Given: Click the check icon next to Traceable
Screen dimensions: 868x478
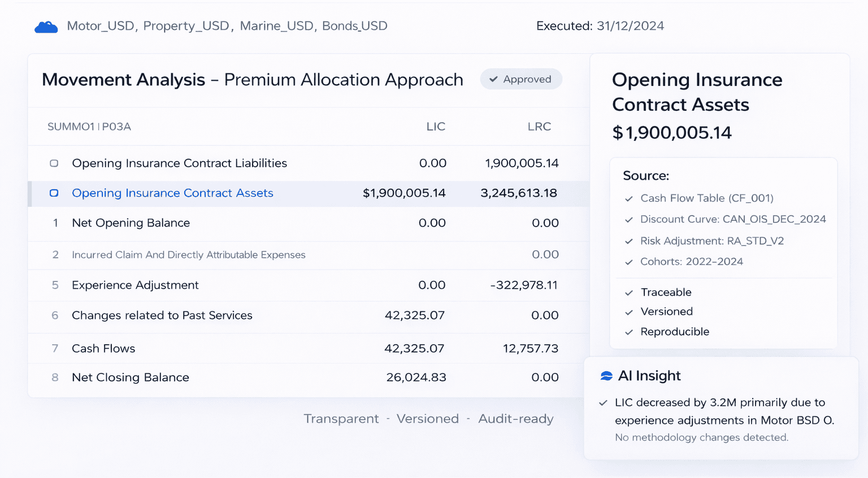Looking at the screenshot, I should click(x=629, y=293).
